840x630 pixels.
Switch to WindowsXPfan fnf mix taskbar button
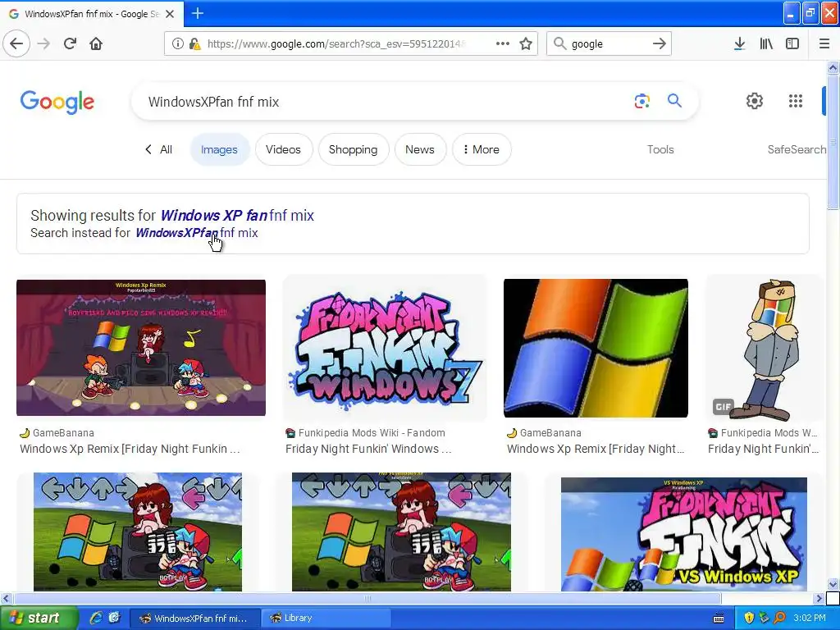point(194,619)
